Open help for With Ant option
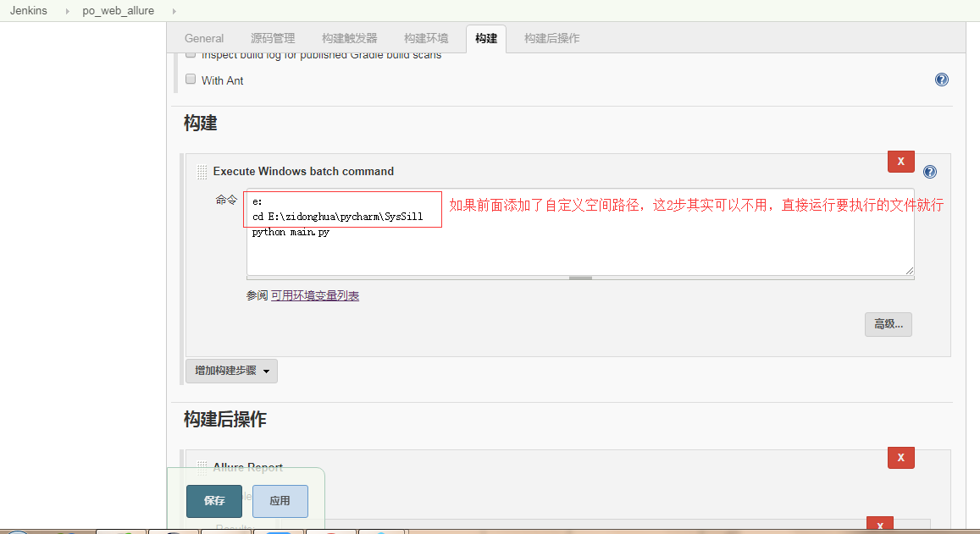The width and height of the screenshot is (980, 534). coord(941,80)
